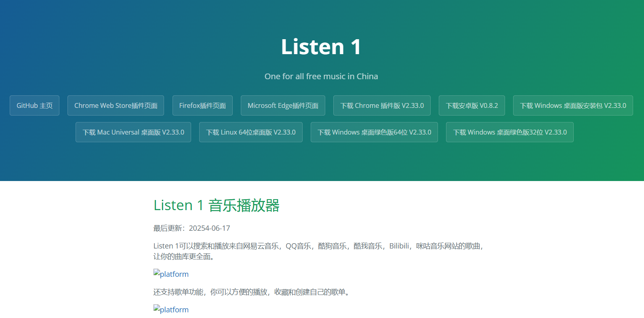Click the Listen 1 main title
Screen dimensions: 644x318
pos(321,47)
